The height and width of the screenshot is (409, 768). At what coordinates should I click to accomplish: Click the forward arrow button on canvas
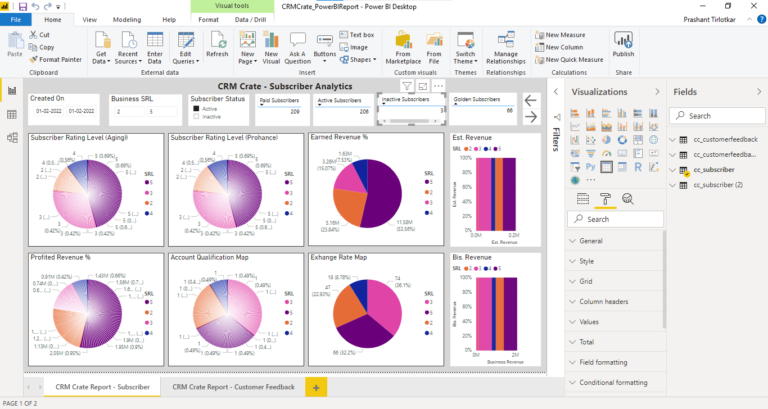[x=531, y=117]
